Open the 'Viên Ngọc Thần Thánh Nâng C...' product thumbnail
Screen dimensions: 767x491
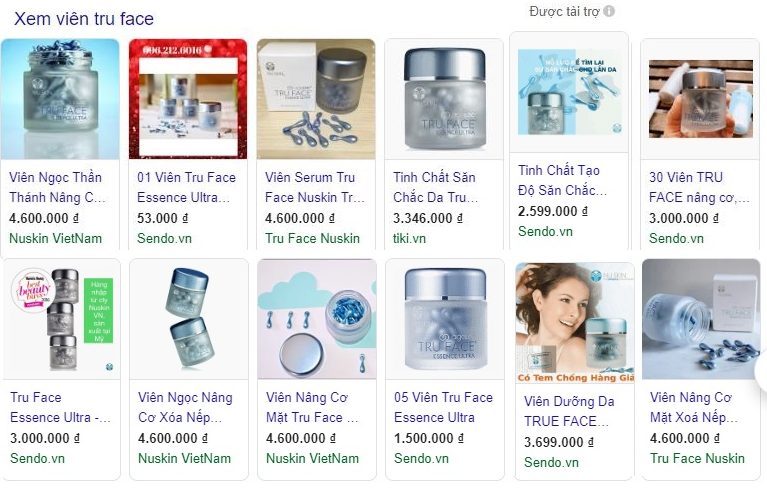tap(60, 99)
